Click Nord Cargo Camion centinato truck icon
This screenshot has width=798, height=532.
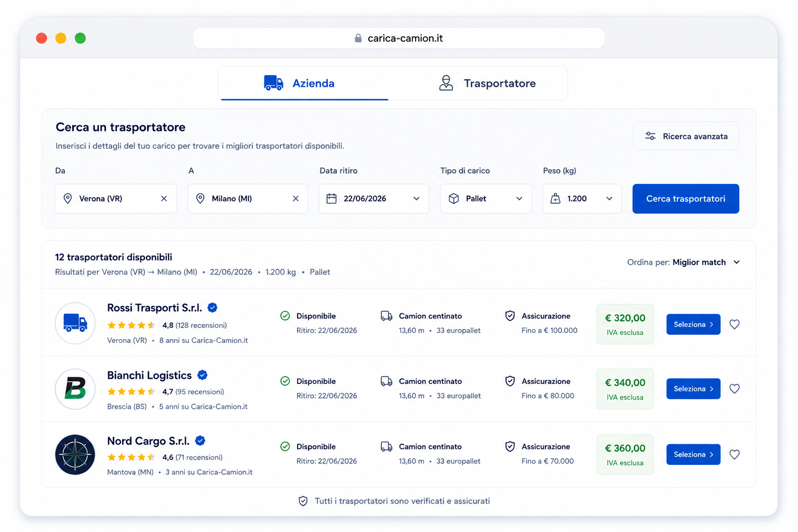click(x=387, y=447)
